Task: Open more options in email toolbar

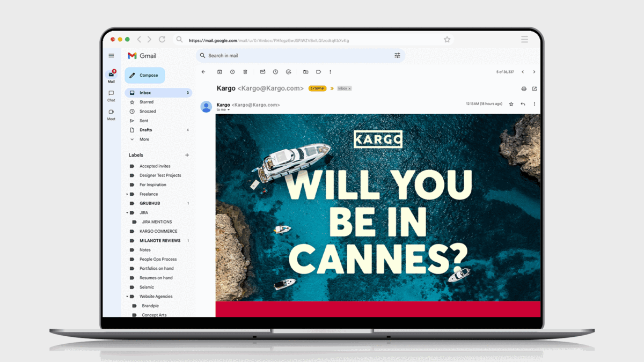Action: click(330, 72)
